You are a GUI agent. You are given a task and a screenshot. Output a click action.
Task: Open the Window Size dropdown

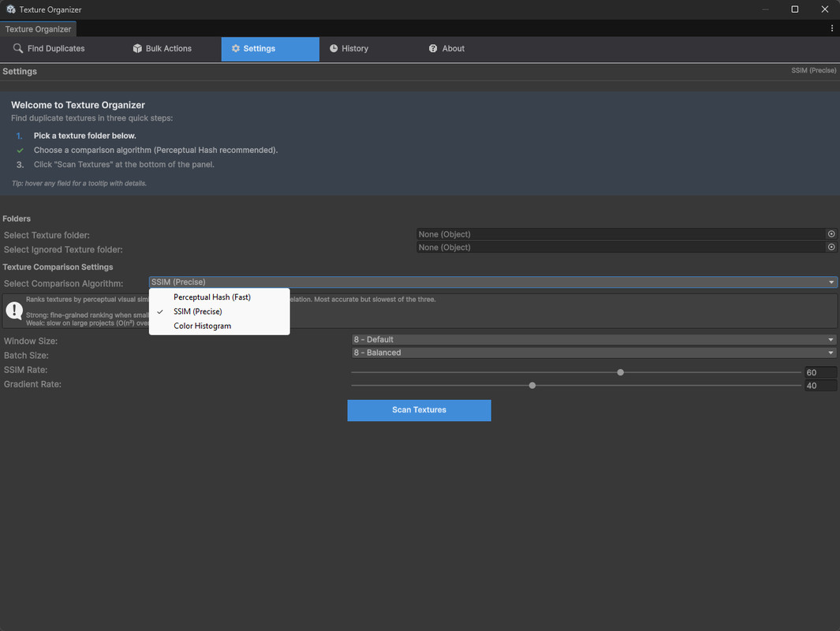pos(594,339)
